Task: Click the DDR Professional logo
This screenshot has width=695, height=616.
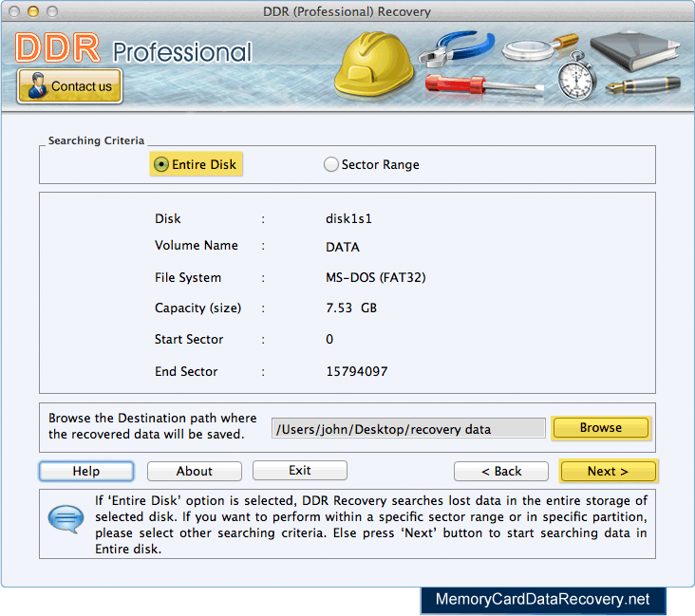Action: (x=133, y=48)
